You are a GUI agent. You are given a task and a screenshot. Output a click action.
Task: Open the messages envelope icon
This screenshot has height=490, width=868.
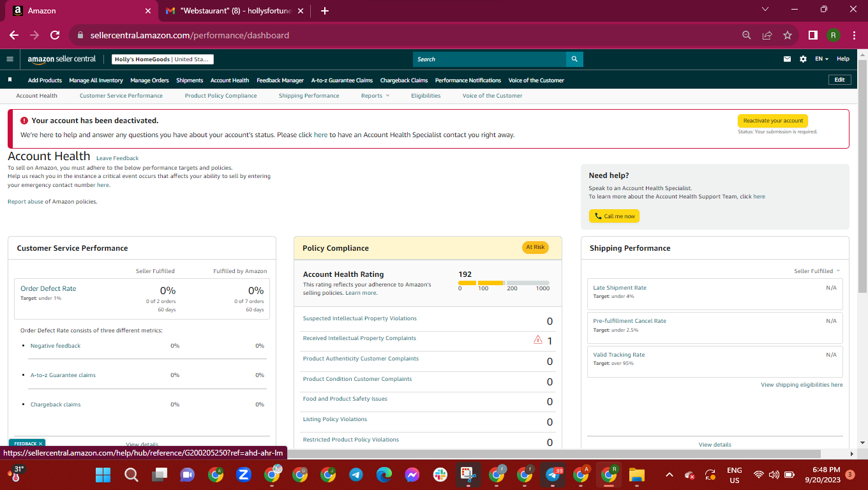[787, 59]
